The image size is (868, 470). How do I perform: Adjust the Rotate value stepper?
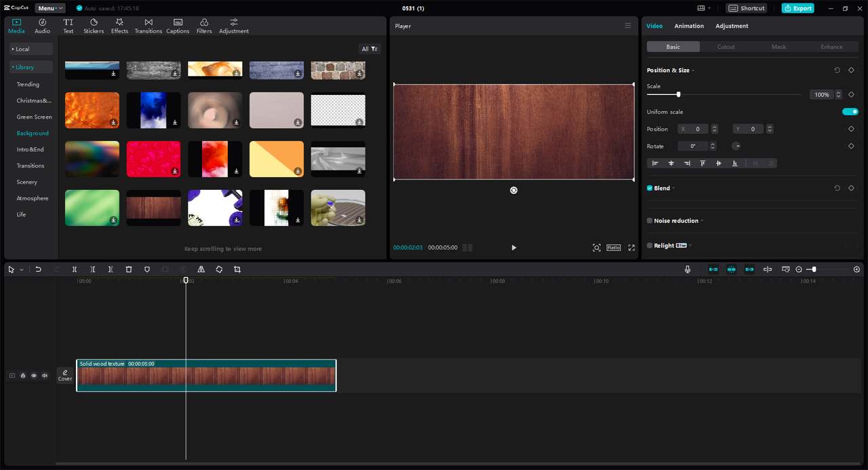[x=712, y=146]
